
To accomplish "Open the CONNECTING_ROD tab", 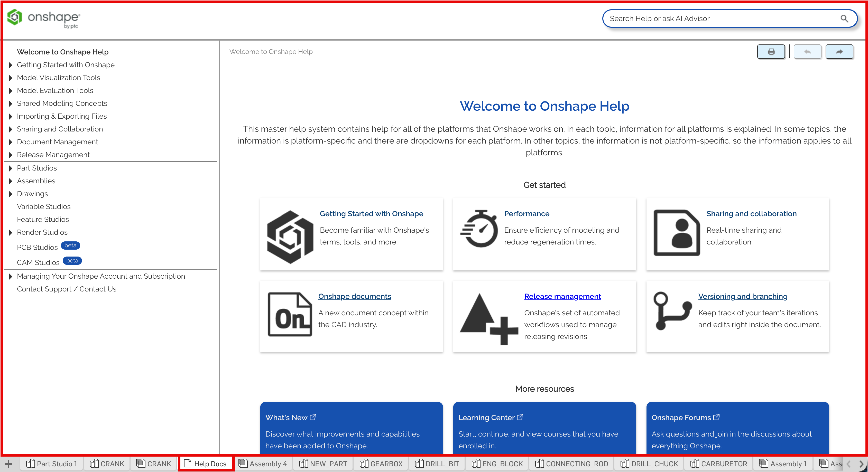I will pos(571,464).
